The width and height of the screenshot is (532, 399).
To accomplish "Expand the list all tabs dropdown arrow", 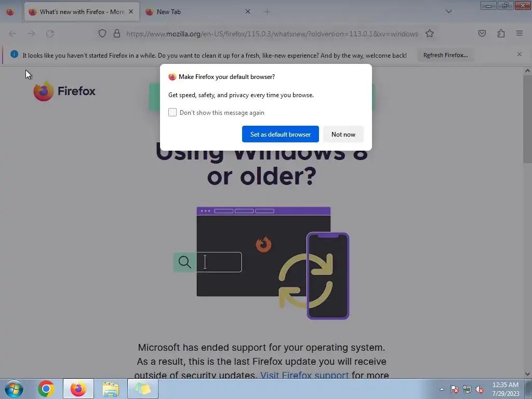I will coord(448,11).
